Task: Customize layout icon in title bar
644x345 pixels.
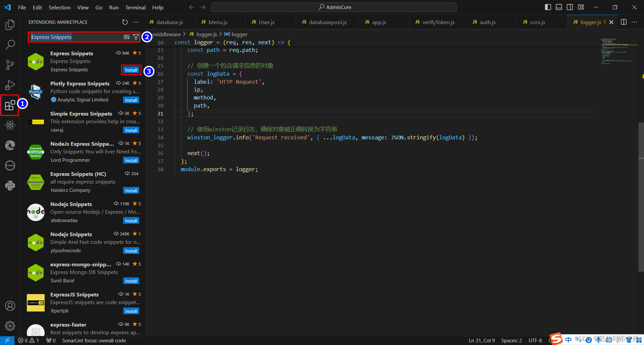Action: pos(581,7)
